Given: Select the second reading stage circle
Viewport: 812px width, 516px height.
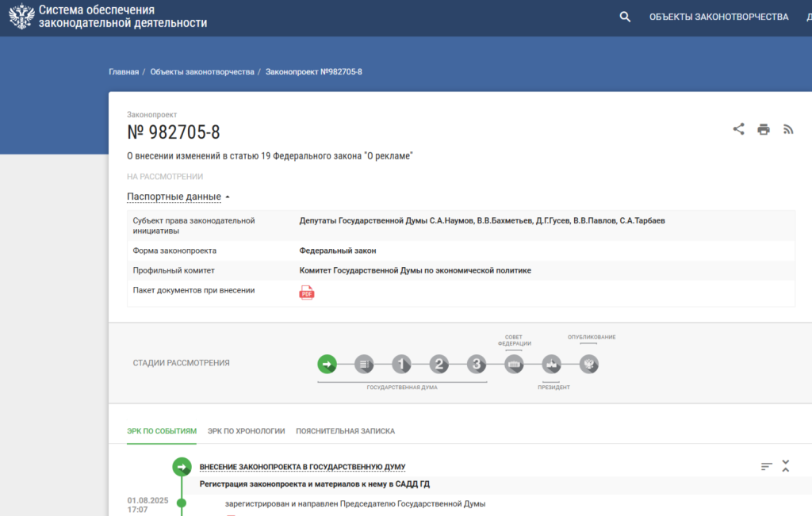Looking at the screenshot, I should pos(439,365).
